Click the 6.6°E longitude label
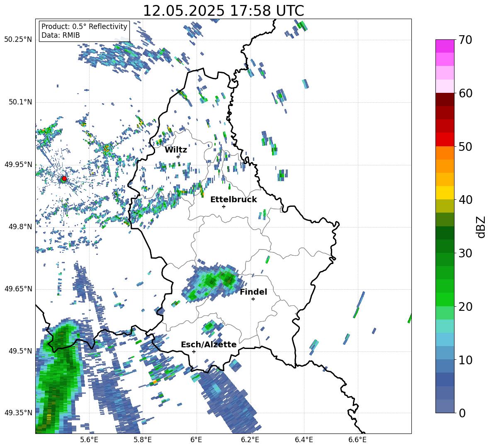 point(357,440)
